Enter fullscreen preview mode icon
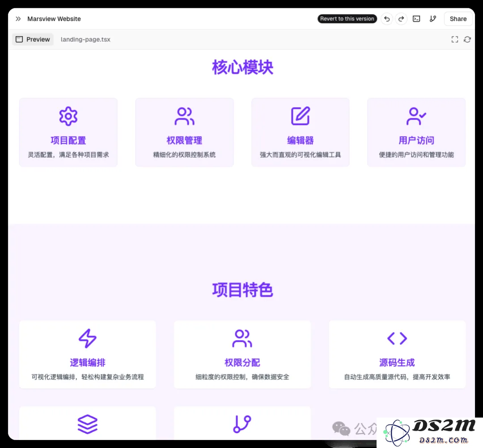Image resolution: width=483 pixels, height=448 pixels. 455,39
